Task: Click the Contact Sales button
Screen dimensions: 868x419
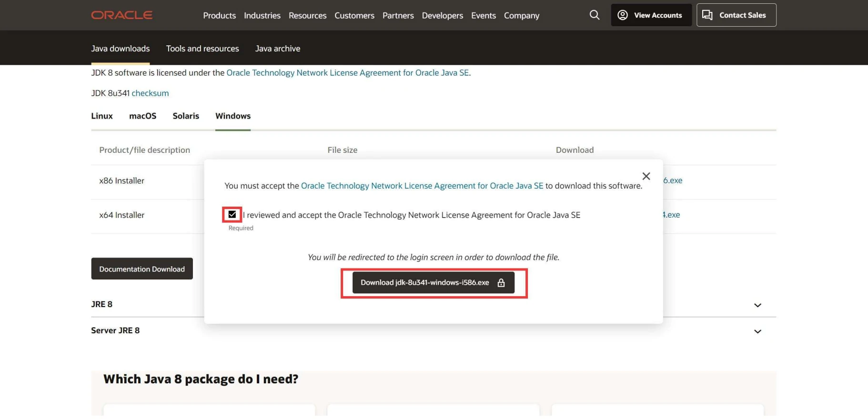Action: (736, 15)
